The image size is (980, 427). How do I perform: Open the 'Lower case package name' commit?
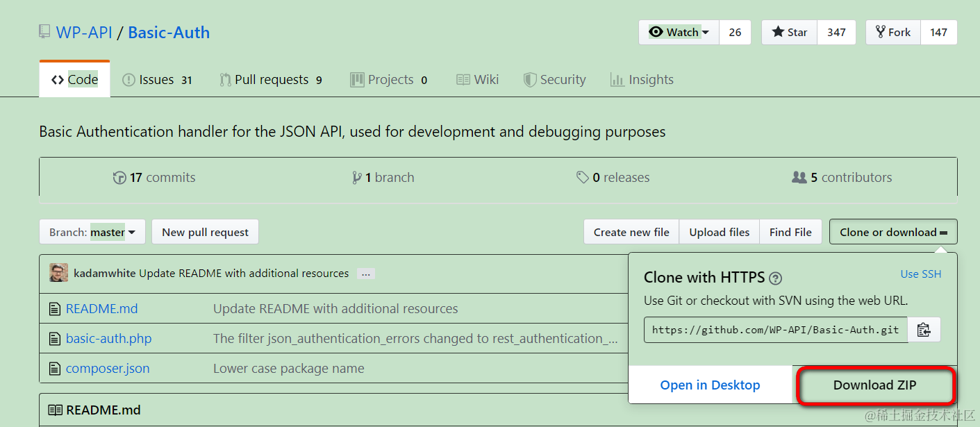288,369
